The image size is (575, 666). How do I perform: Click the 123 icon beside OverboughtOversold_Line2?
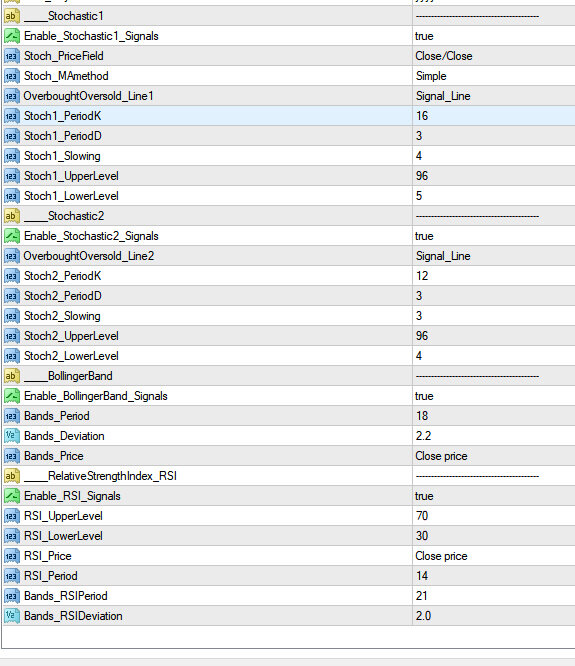12,256
